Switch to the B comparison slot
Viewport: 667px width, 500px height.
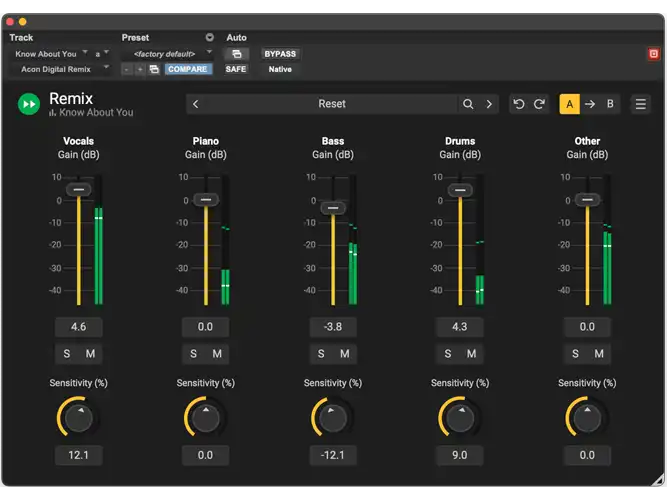pos(610,104)
